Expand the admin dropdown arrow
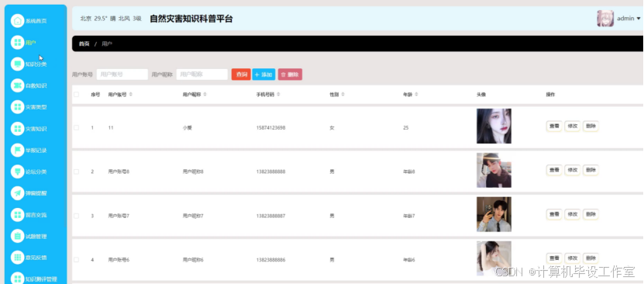Screen dimensions: 644x284 click(x=639, y=19)
